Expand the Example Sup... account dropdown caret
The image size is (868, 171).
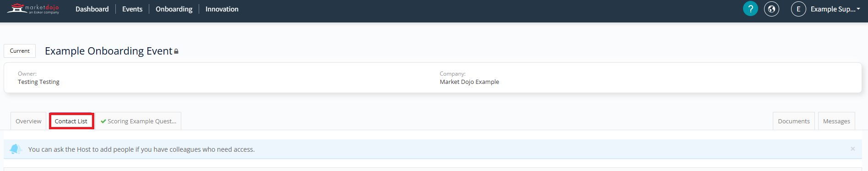click(x=858, y=9)
